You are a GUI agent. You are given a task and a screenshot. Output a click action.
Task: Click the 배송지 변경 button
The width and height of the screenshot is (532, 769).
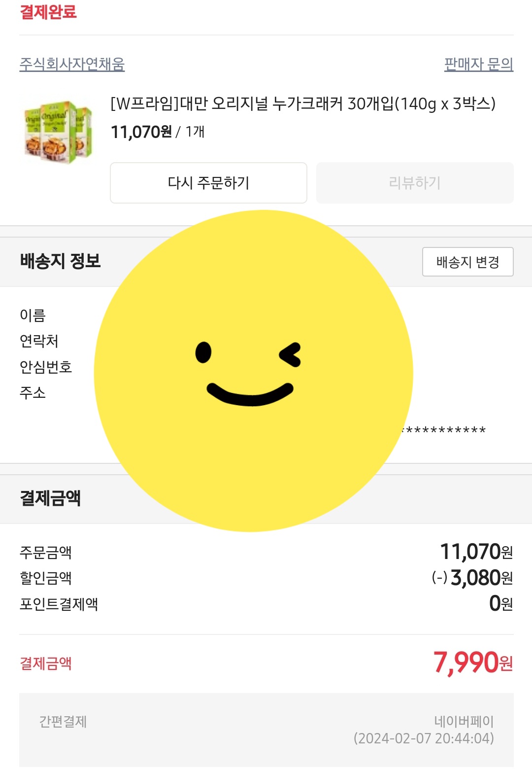pyautogui.click(x=467, y=262)
